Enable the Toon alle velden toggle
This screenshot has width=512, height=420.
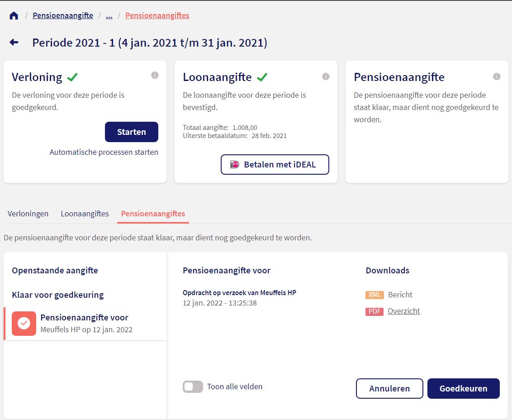pos(193,387)
